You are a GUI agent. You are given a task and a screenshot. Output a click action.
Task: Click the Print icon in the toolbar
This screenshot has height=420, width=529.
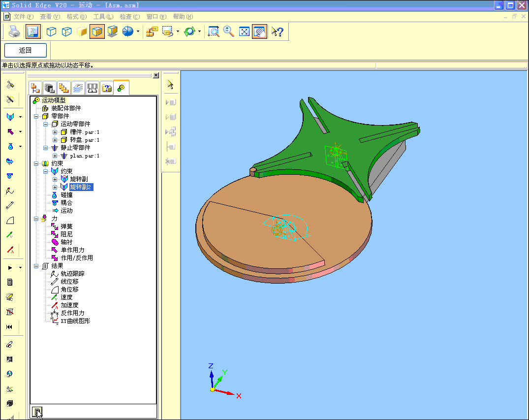click(14, 32)
